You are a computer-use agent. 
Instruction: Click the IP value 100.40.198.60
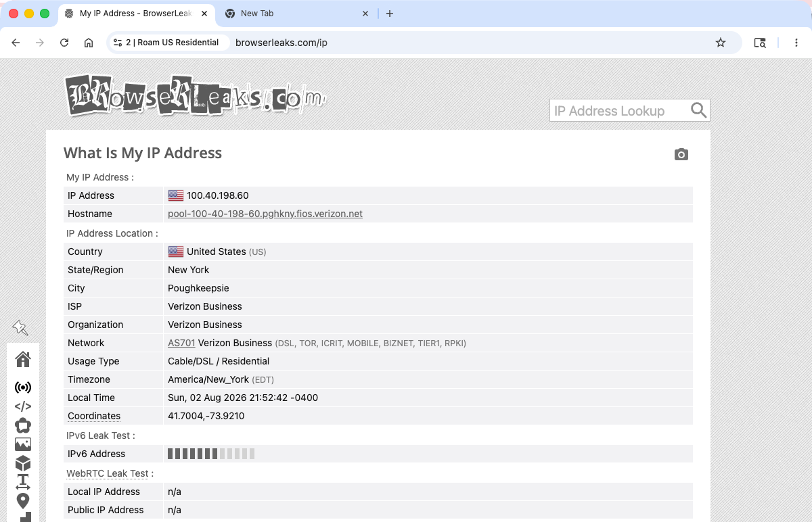pos(218,195)
